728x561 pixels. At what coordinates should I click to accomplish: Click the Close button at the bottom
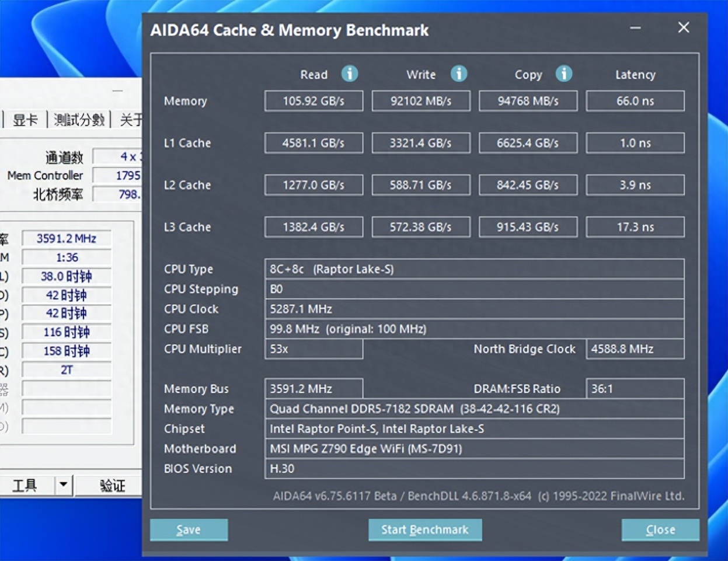point(660,529)
